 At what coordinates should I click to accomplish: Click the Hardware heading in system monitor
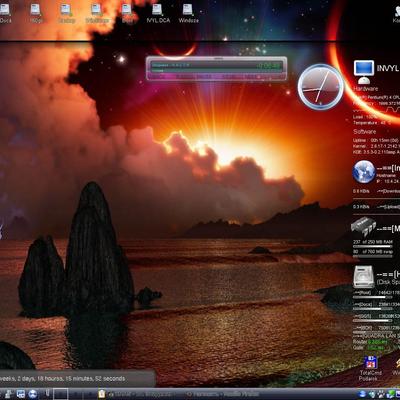(366, 89)
